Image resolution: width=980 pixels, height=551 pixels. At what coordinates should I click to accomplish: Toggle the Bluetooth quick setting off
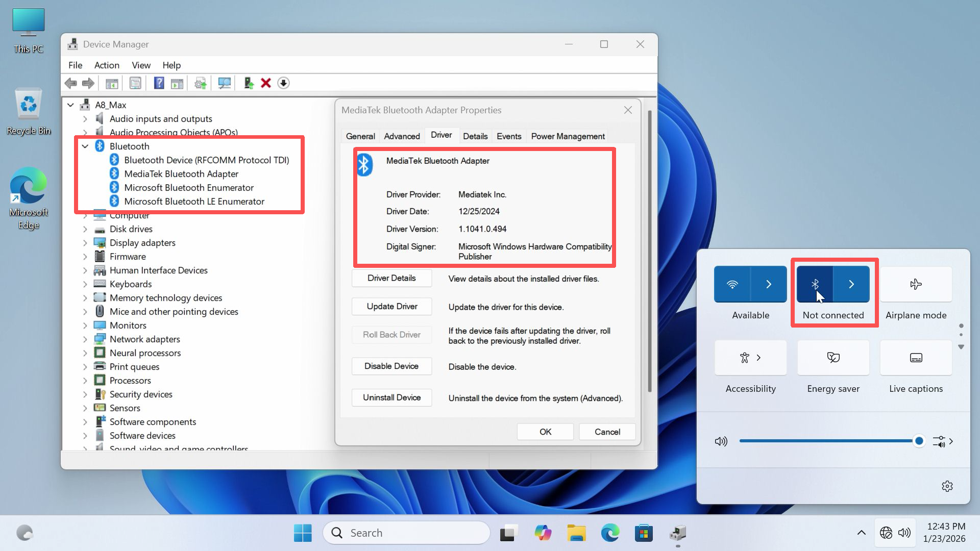(815, 284)
